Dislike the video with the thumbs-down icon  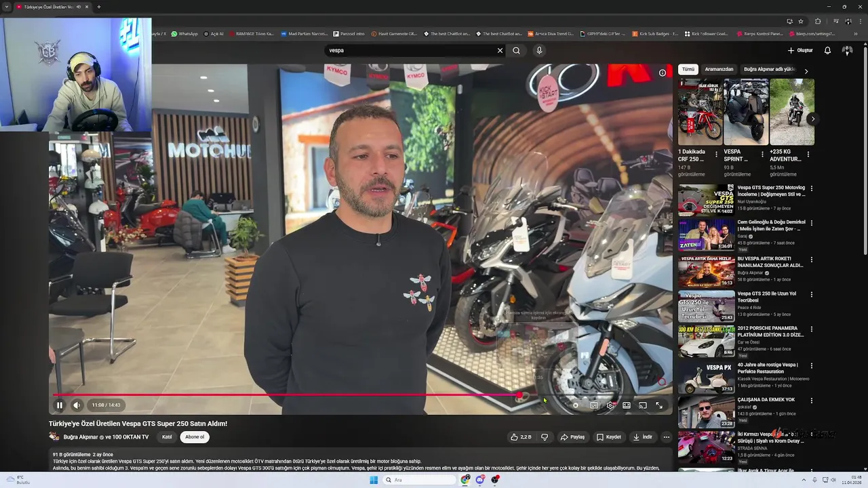(x=544, y=437)
